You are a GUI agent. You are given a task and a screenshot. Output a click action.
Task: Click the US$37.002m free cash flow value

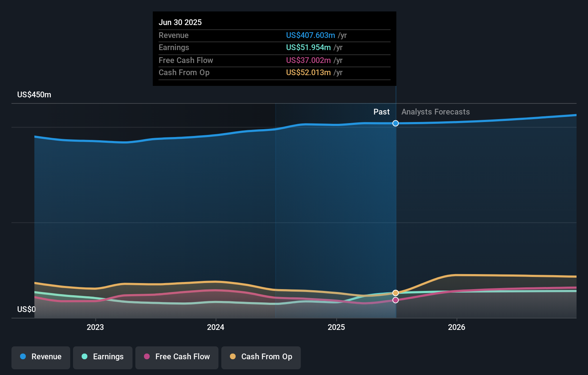[308, 60]
